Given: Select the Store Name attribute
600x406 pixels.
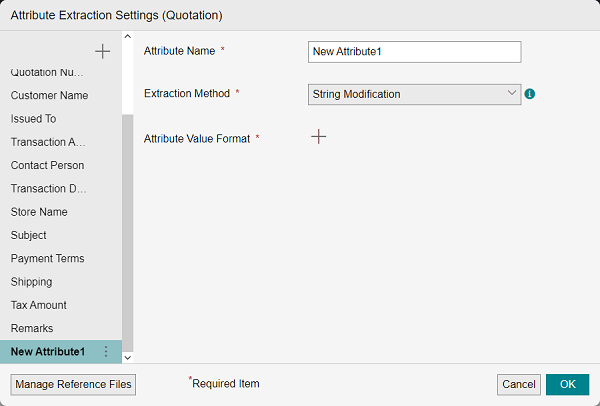Looking at the screenshot, I should (39, 212).
